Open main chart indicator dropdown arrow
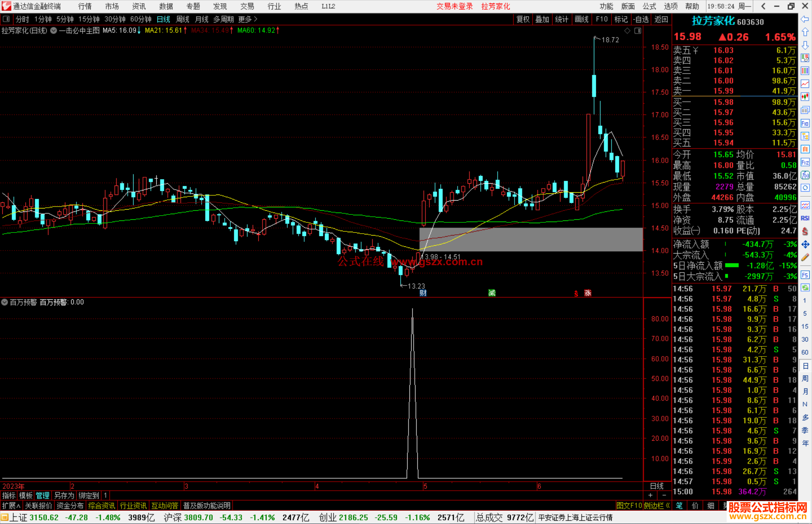This screenshot has height=524, width=812. (x=54, y=31)
